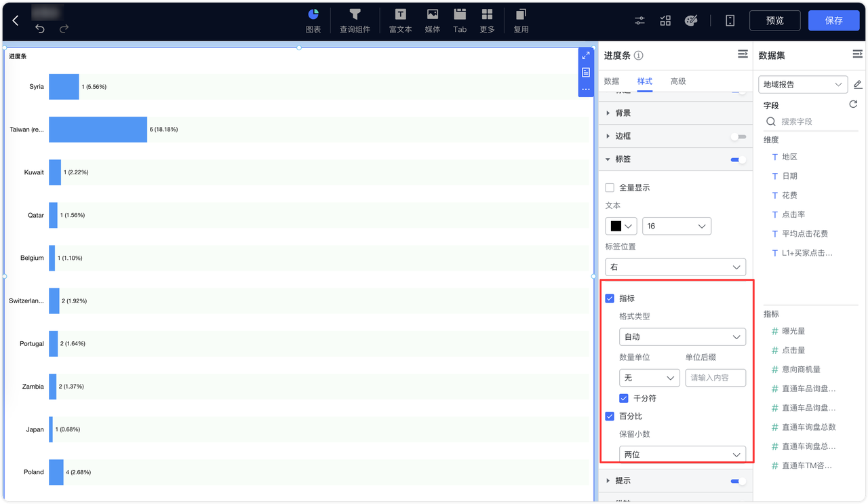Image resolution: width=868 pixels, height=504 pixels.
Task: Open the chart's three-dot overflow menu
Action: click(x=586, y=90)
